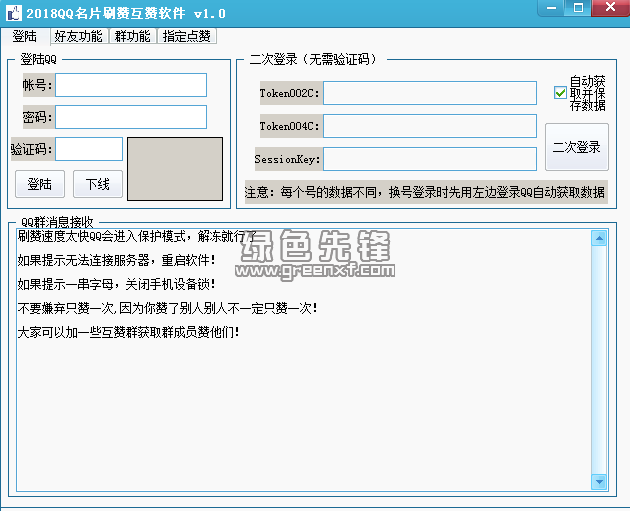Click the 下线 button
This screenshot has width=630, height=511.
(x=98, y=184)
